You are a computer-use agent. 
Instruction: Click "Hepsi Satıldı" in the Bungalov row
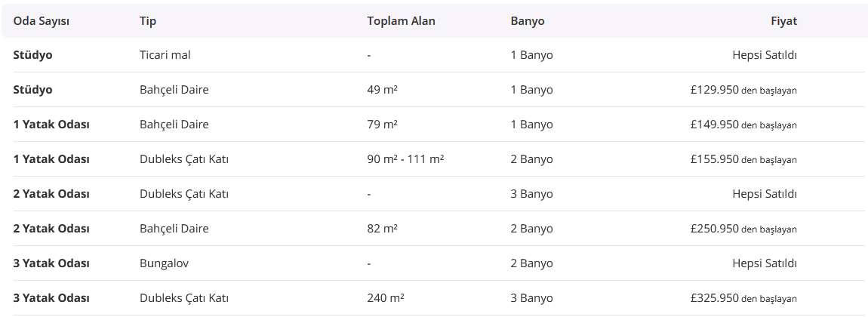(765, 263)
